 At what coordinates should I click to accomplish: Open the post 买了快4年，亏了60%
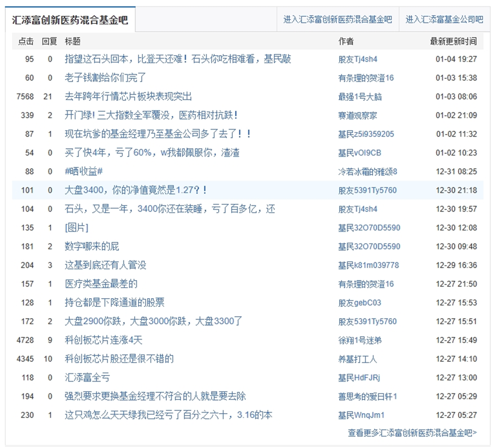point(152,153)
